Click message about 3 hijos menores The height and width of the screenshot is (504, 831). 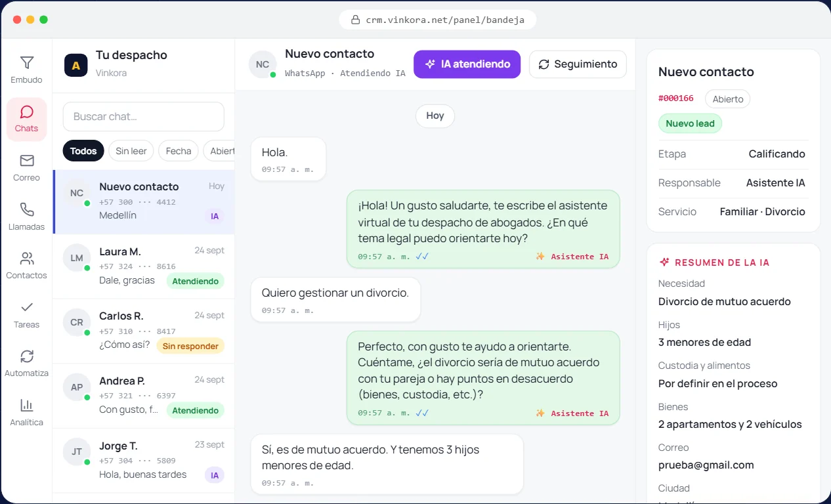(387, 464)
